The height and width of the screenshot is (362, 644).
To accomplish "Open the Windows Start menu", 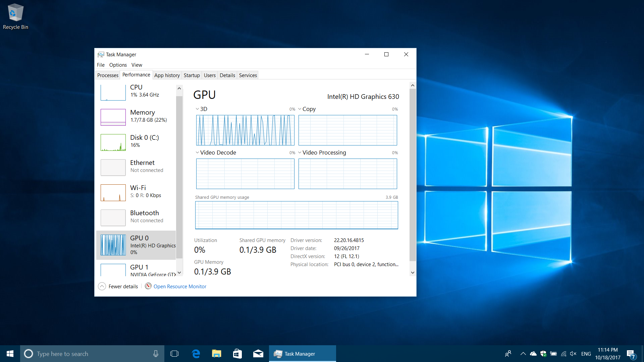I will point(10,354).
